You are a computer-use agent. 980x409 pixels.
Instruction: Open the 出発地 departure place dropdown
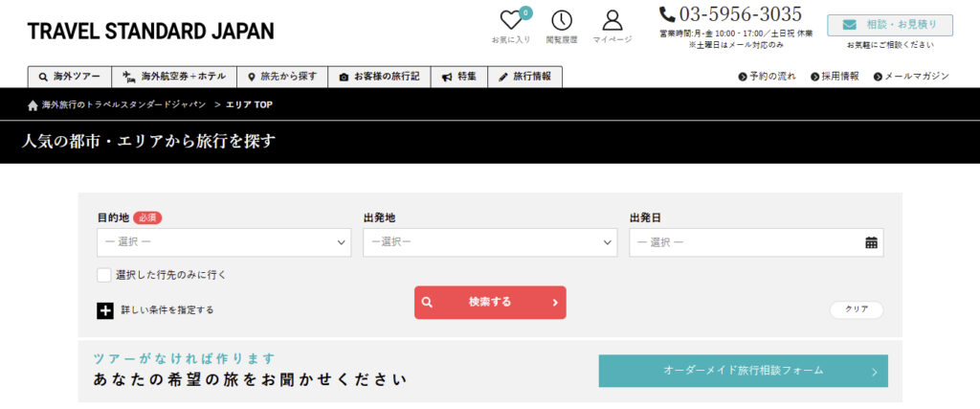tap(489, 242)
